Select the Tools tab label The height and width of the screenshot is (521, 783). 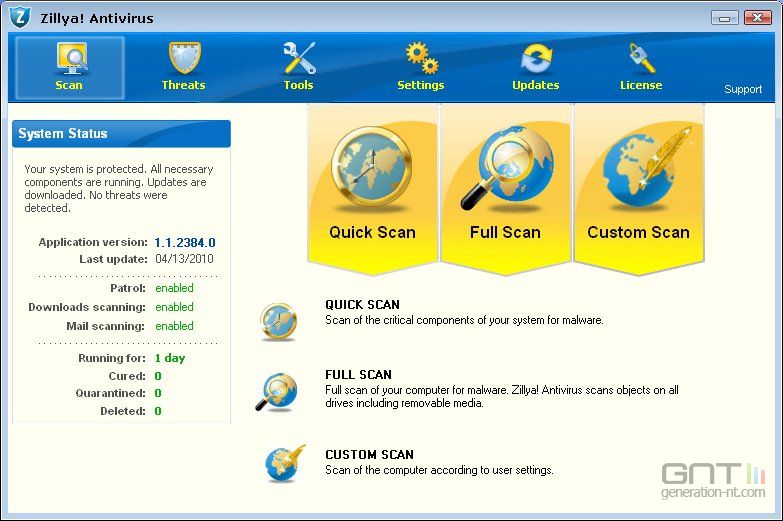click(299, 85)
